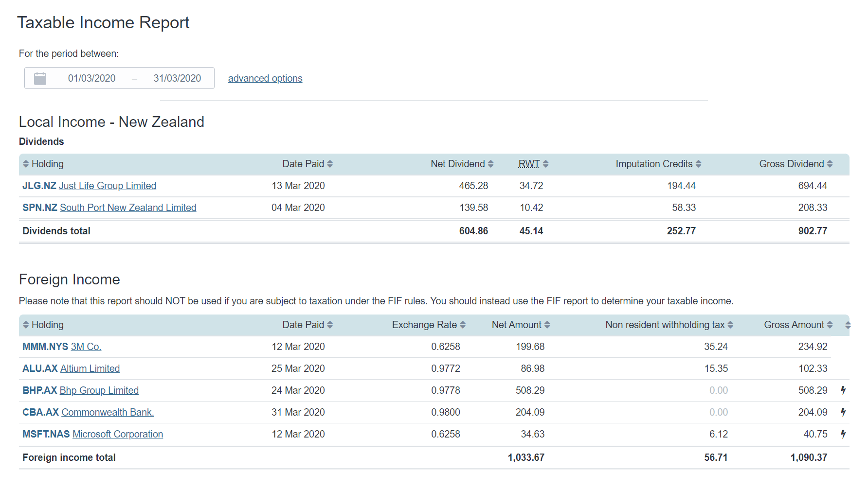Click the end date 31/03/2020 field
The height and width of the screenshot is (490, 868).
tap(177, 78)
